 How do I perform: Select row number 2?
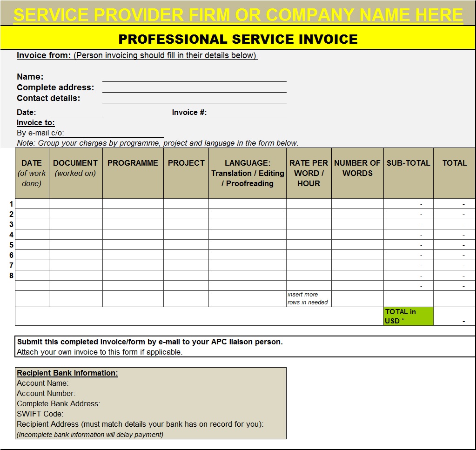[x=11, y=215]
